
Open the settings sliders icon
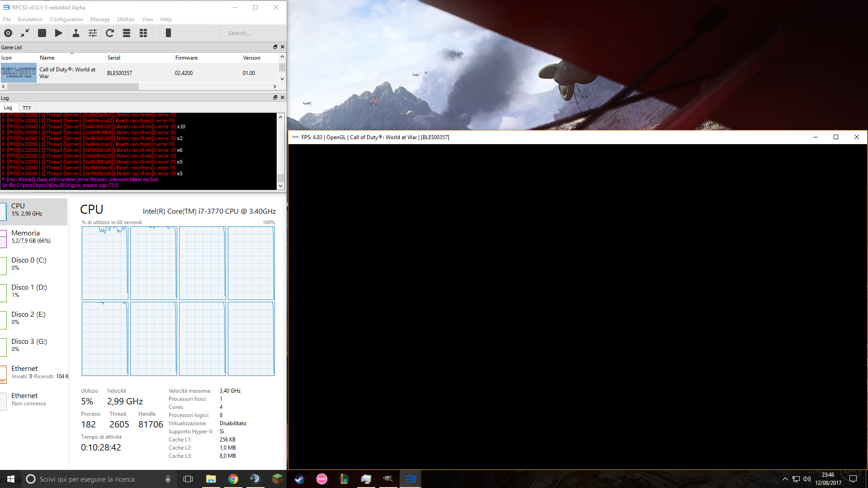point(93,33)
